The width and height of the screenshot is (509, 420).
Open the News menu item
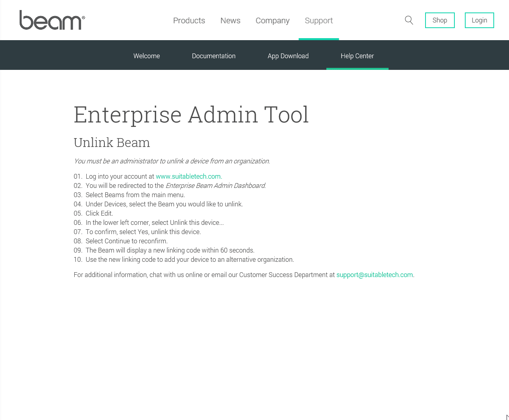[230, 20]
